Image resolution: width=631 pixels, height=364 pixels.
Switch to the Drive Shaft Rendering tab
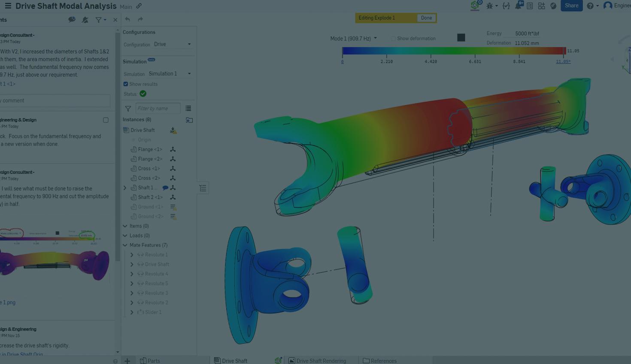320,361
